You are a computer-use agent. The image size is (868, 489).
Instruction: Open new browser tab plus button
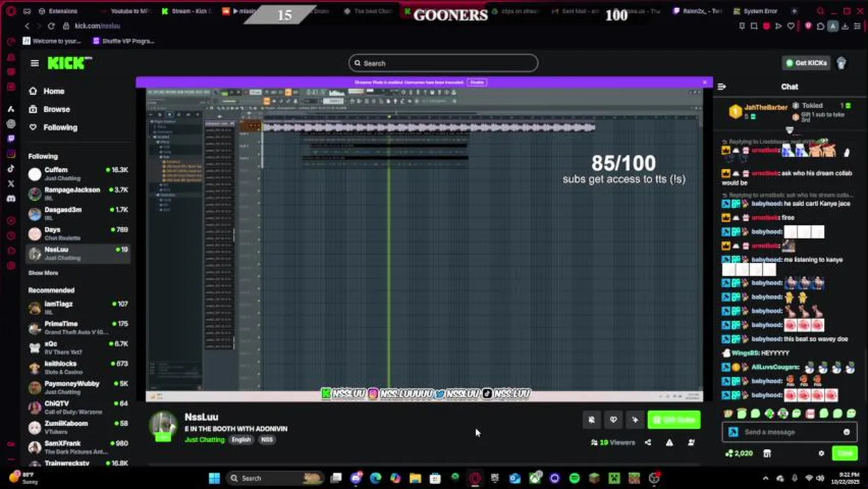point(795,11)
